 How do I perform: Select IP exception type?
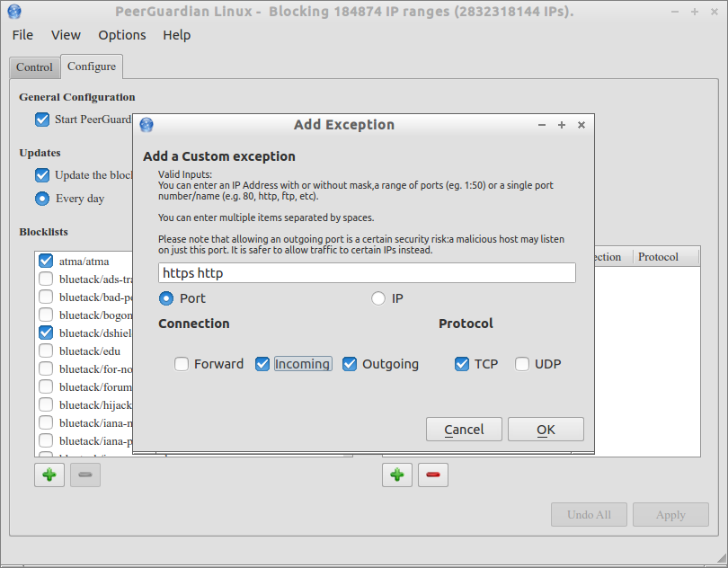[378, 298]
